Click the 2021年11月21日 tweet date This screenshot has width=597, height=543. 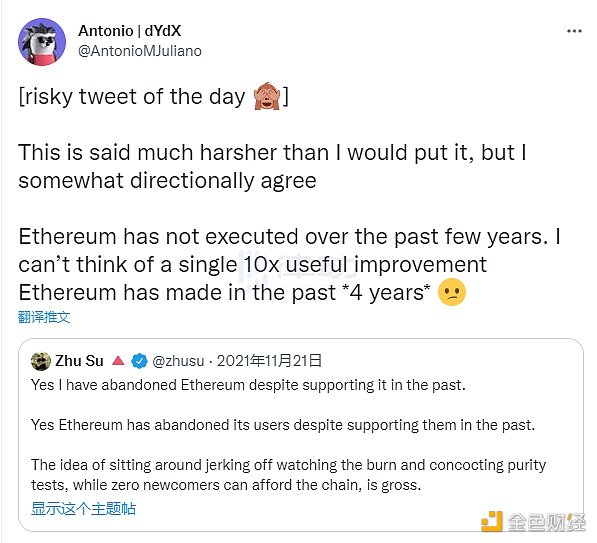pyautogui.click(x=270, y=361)
